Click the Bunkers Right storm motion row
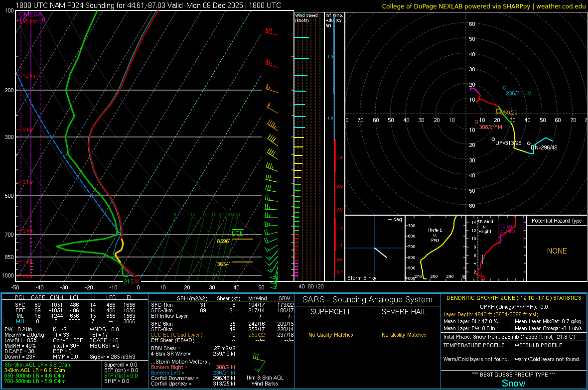Viewport: 588px width, 390px height. click(x=193, y=367)
